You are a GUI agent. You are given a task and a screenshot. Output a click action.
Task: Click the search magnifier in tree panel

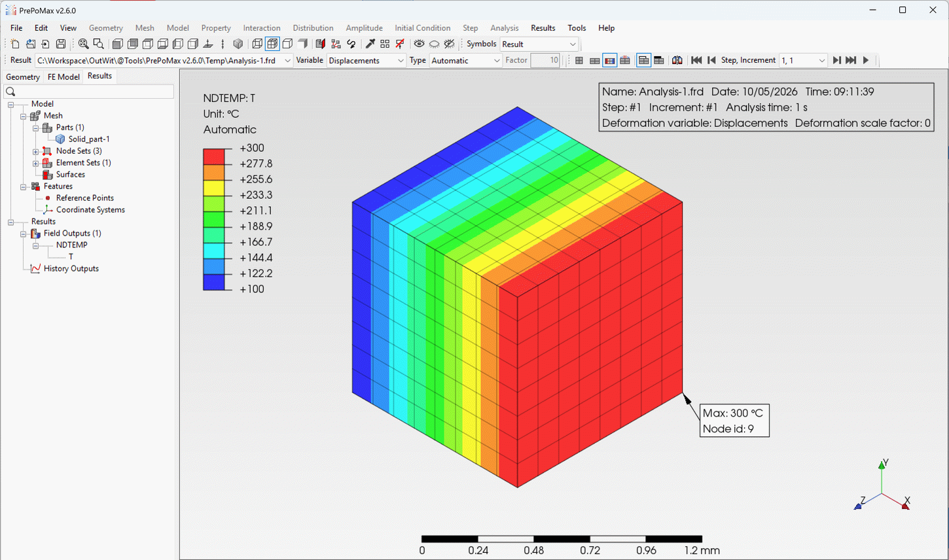click(10, 92)
